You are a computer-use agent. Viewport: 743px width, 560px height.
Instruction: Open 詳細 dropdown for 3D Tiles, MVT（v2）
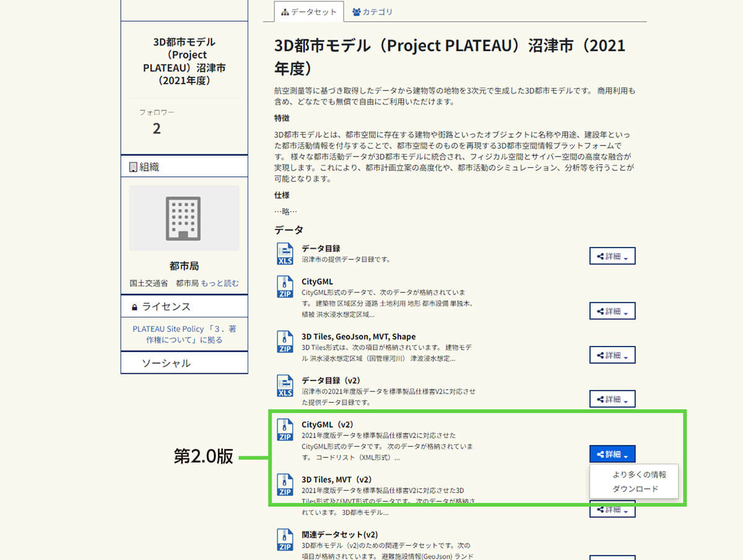point(612,510)
